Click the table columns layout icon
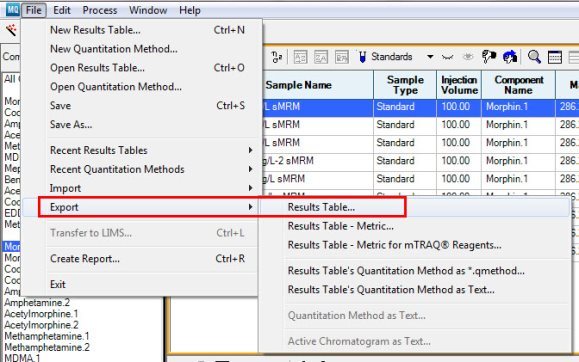Screen dimensions: 579x362 tap(555, 57)
